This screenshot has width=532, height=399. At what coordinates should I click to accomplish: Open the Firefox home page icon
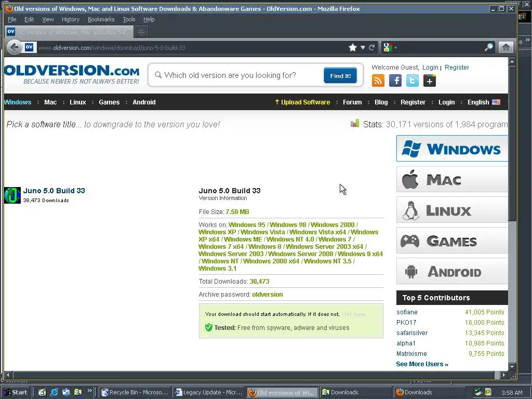506,47
